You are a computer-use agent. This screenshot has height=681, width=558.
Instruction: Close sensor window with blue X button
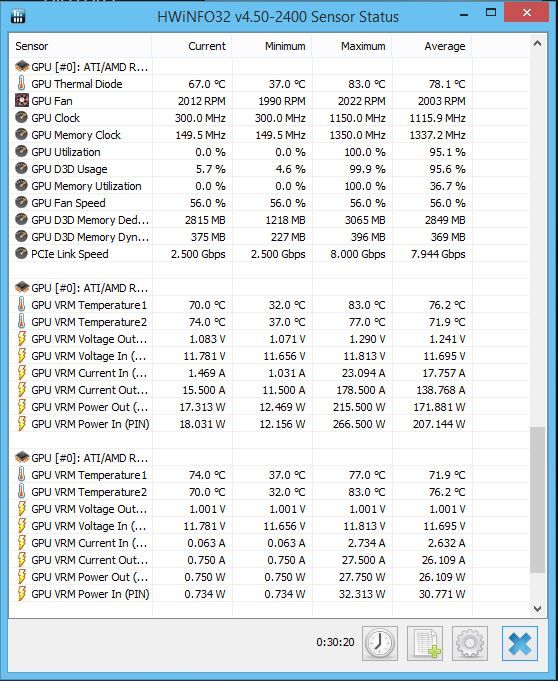(520, 643)
